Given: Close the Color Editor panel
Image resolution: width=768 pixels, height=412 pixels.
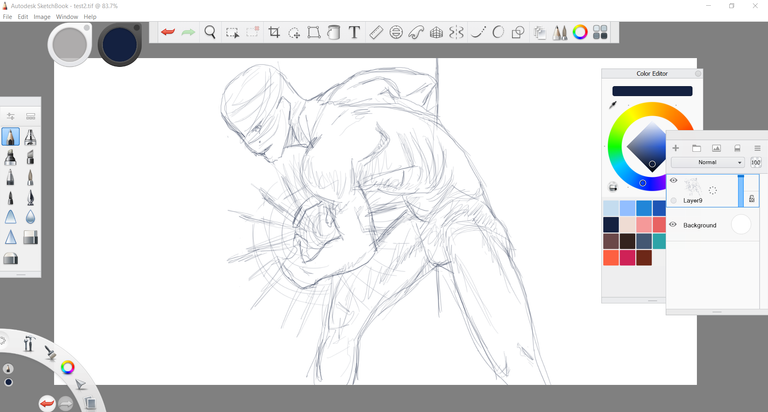Looking at the screenshot, I should click(x=698, y=73).
